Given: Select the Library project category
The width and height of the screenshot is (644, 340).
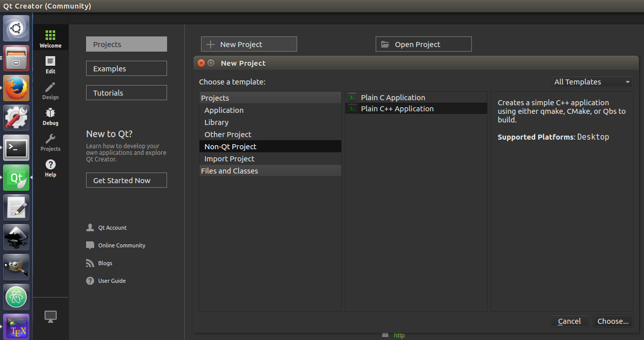Looking at the screenshot, I should (217, 122).
